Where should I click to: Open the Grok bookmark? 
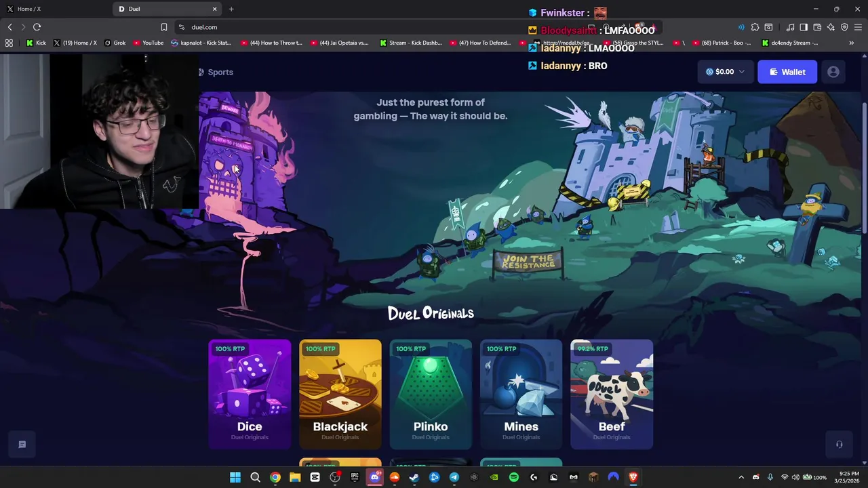click(115, 43)
